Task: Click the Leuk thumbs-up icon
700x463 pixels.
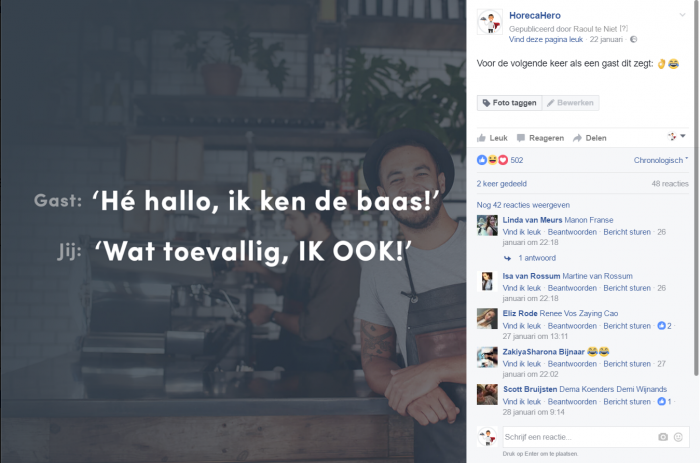Action: (481, 138)
